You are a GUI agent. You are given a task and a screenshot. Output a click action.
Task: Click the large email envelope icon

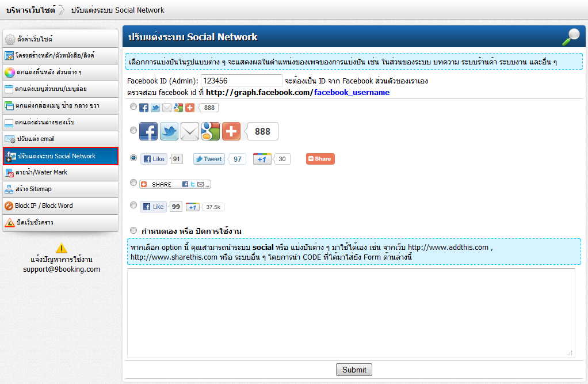[190, 131]
